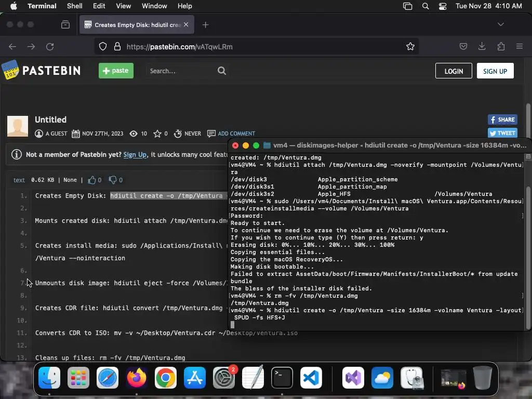
Task: Open Google Chrome from the Dock
Action: click(x=166, y=378)
